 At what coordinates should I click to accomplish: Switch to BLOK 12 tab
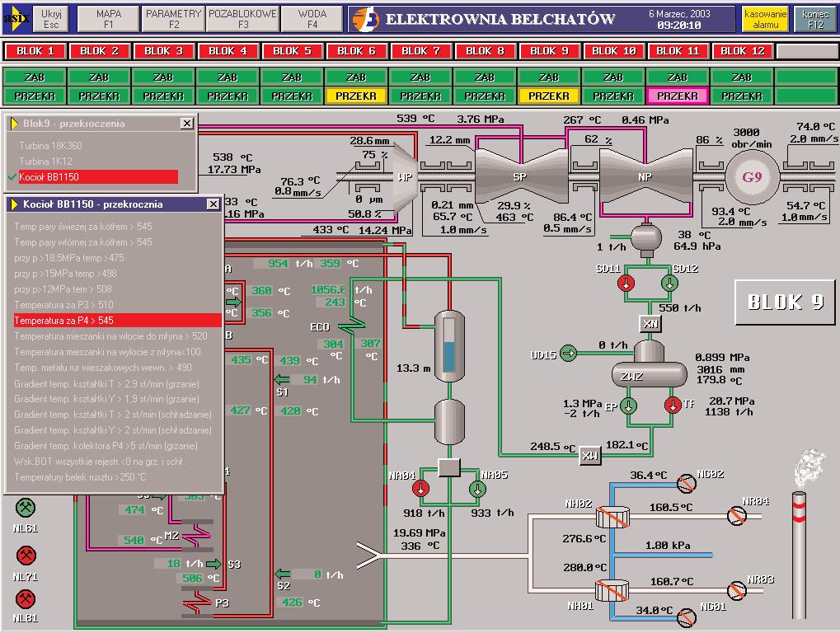click(742, 51)
